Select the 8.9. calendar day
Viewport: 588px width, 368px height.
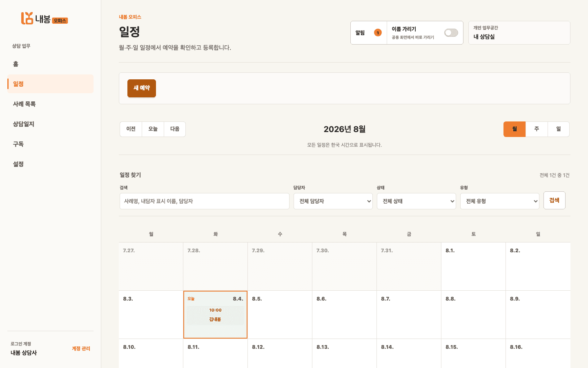point(538,315)
